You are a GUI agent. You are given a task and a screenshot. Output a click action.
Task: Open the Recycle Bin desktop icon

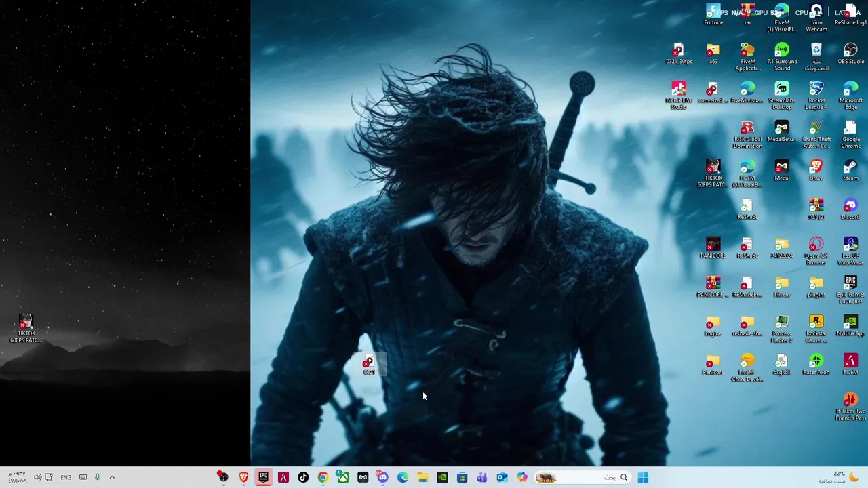coord(816,58)
